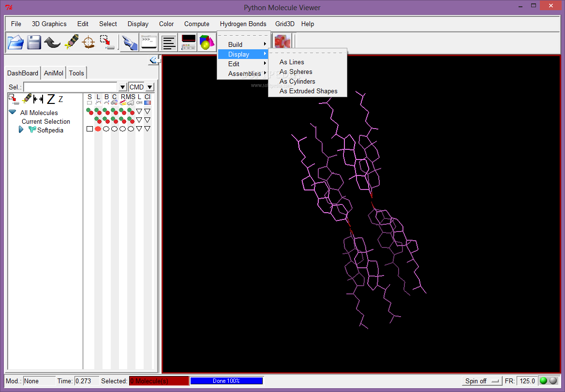Image resolution: width=565 pixels, height=392 pixels.
Task: Click the eraser icon in the dashboard
Action: 27,99
